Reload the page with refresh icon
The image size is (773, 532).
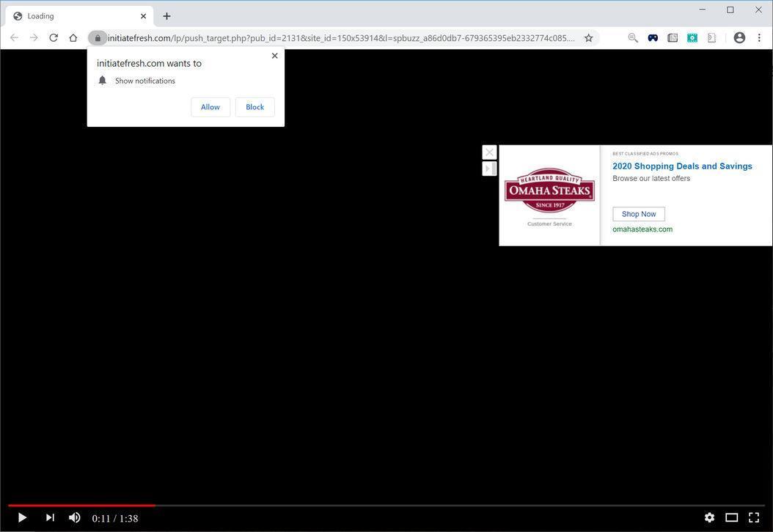[54, 38]
